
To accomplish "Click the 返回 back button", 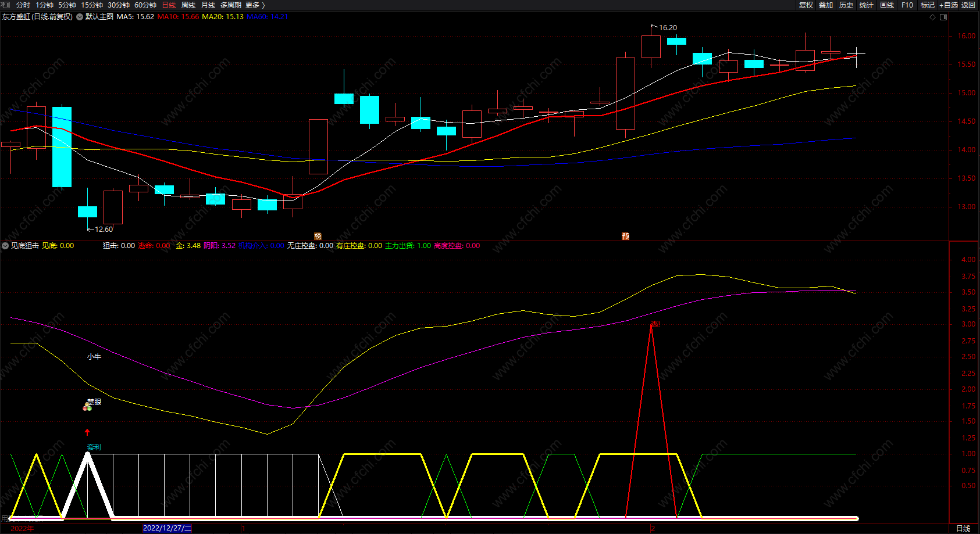I will (968, 5).
